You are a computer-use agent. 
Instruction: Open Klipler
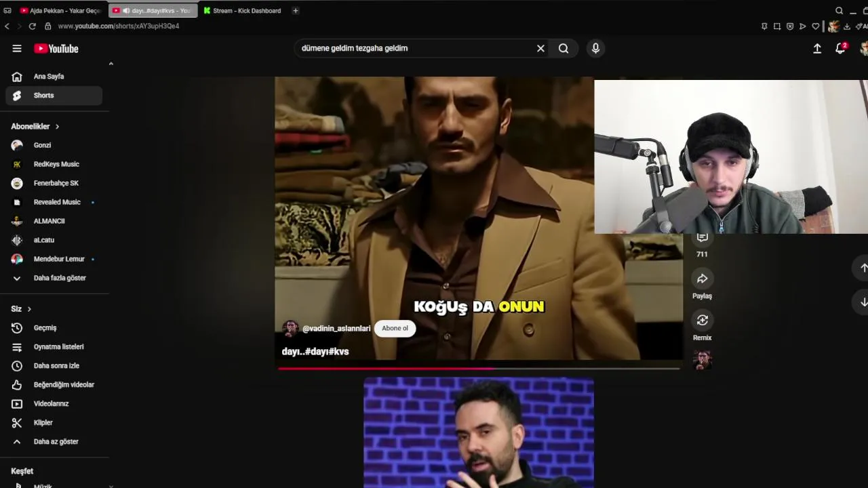coord(54,423)
